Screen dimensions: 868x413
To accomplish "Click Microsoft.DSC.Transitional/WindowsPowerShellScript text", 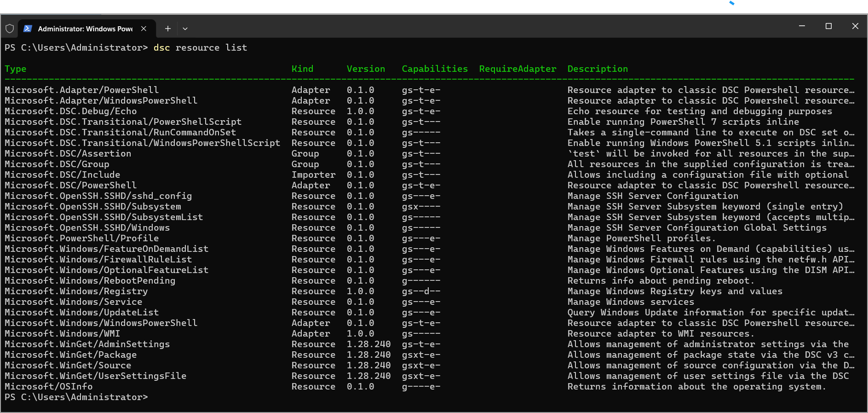I will 142,143.
